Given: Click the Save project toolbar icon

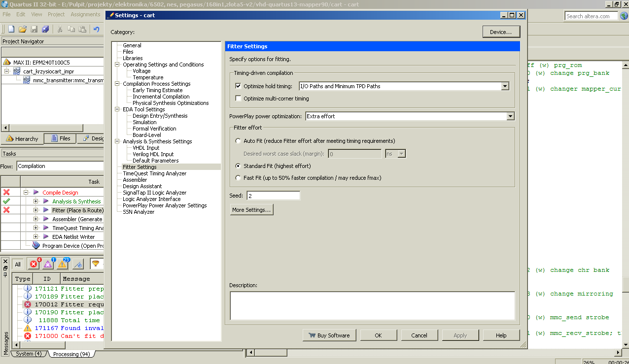Looking at the screenshot, I should [34, 29].
